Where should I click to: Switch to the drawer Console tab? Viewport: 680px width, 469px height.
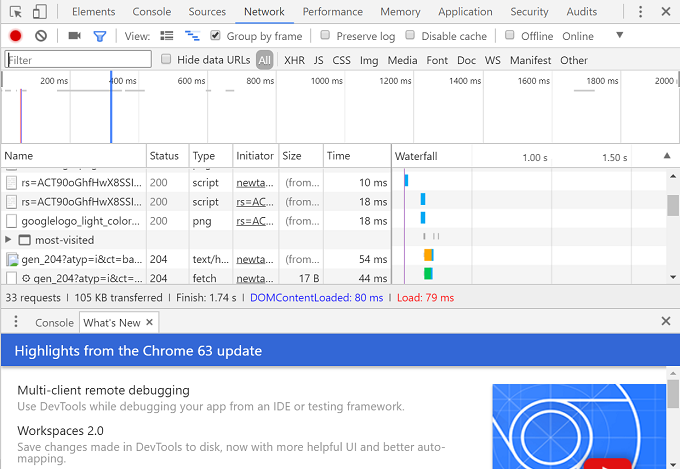[x=54, y=323]
